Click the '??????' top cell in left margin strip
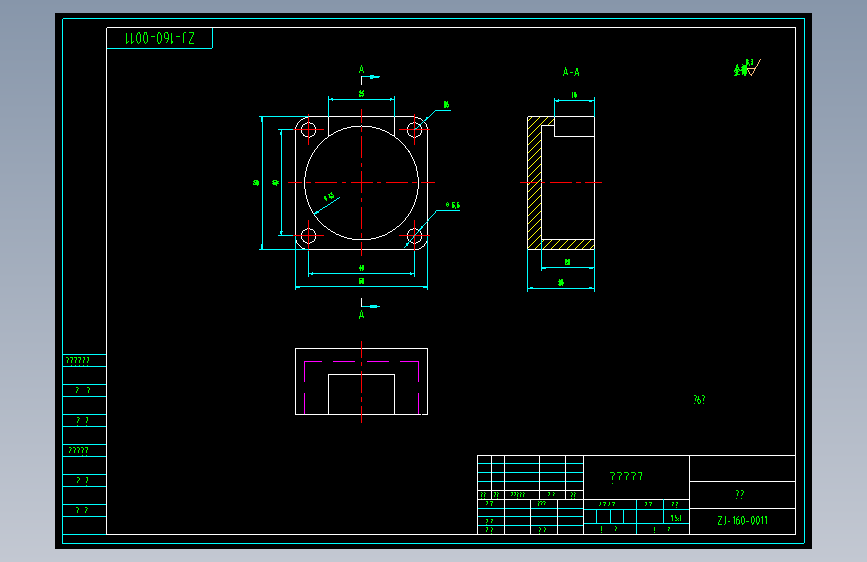The image size is (867, 562). click(85, 361)
